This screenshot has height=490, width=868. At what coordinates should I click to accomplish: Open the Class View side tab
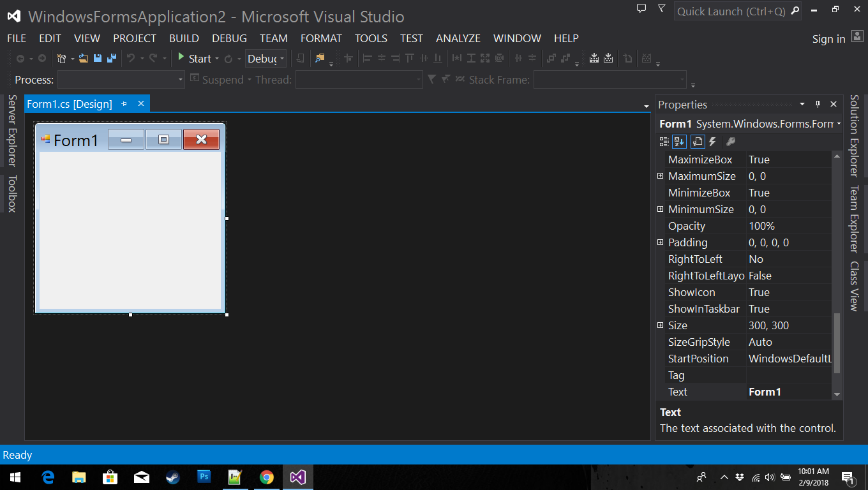854,286
